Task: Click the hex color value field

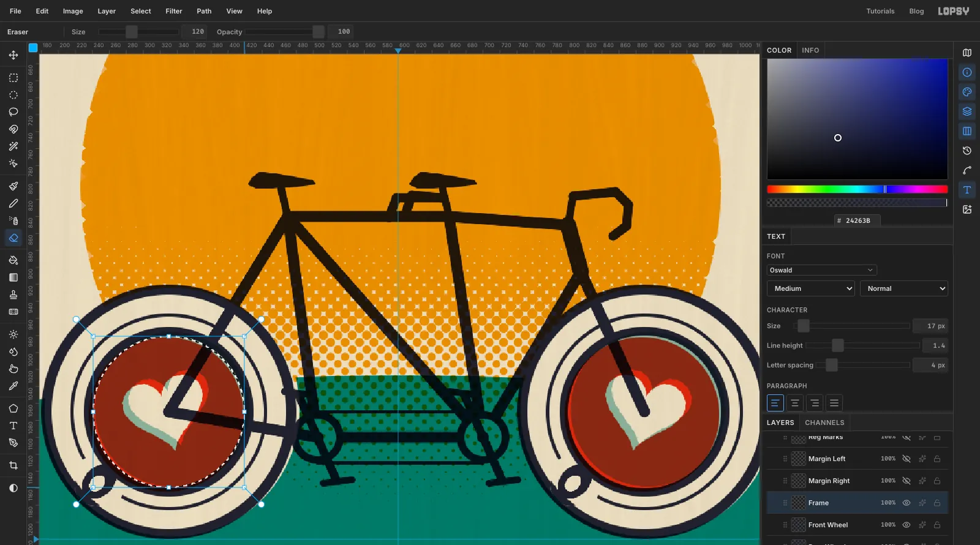Action: pos(858,220)
